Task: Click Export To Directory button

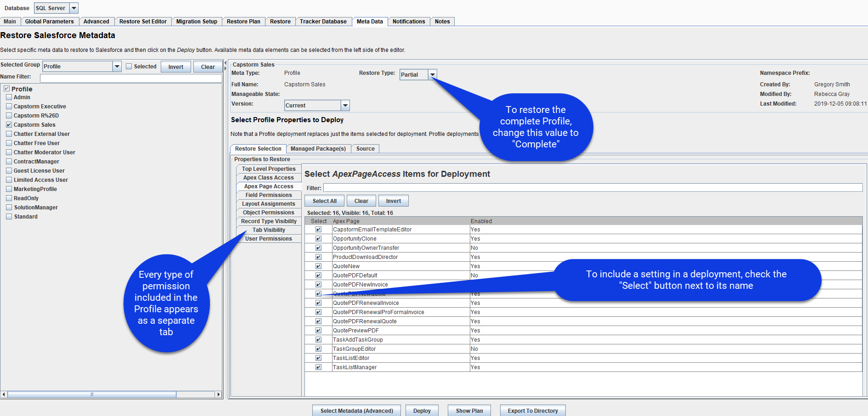Action: 533,410
